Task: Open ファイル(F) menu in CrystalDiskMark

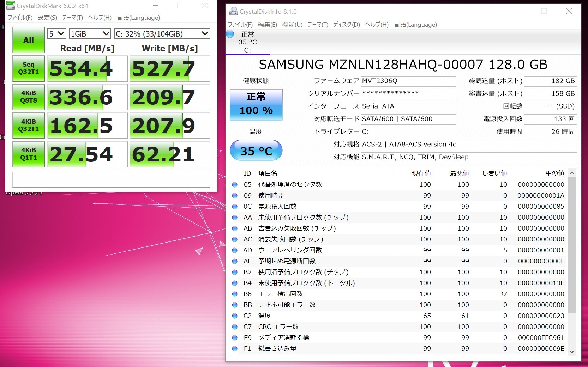Action: pos(20,18)
